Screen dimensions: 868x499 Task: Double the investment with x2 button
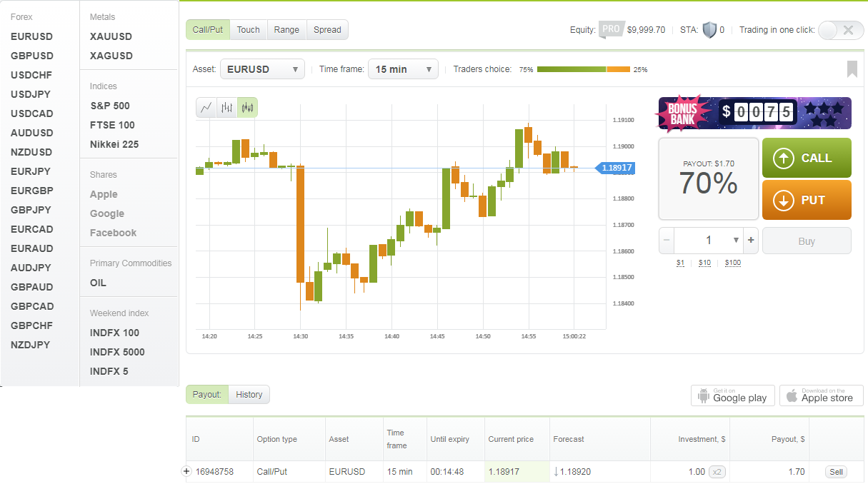[x=717, y=471]
